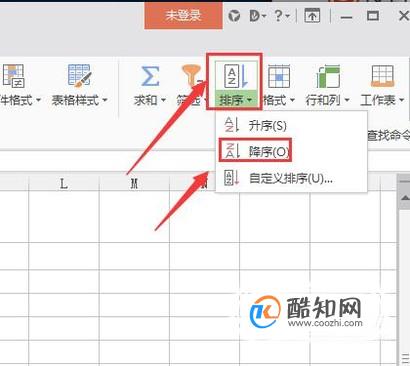Click the Worksheet (工作表) icon
Screen dimensions: 410x366
[382, 76]
